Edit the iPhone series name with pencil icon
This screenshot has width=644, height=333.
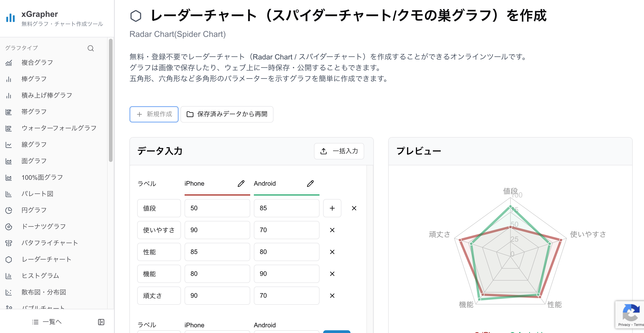(x=241, y=183)
